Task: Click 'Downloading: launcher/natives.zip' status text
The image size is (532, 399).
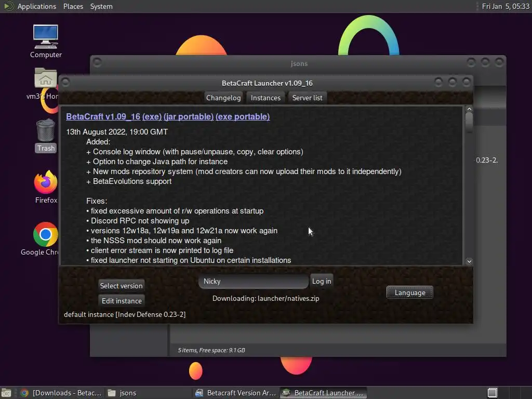Action: click(265, 299)
